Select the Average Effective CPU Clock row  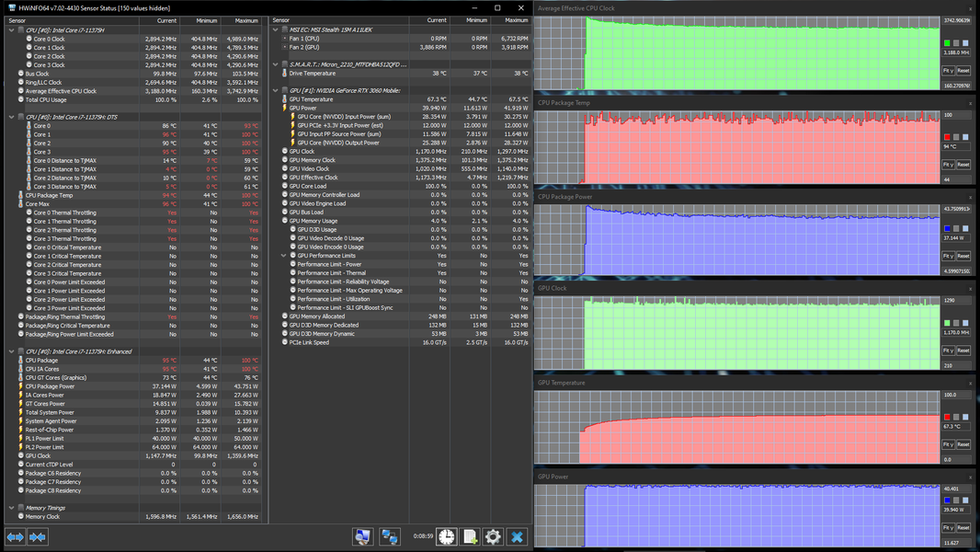click(x=133, y=91)
